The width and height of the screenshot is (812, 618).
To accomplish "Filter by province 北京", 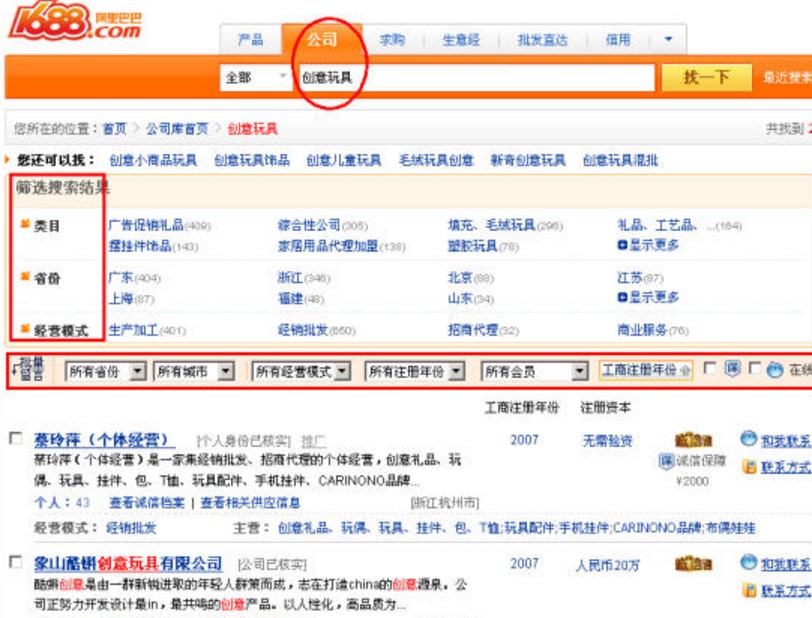I will point(460,278).
